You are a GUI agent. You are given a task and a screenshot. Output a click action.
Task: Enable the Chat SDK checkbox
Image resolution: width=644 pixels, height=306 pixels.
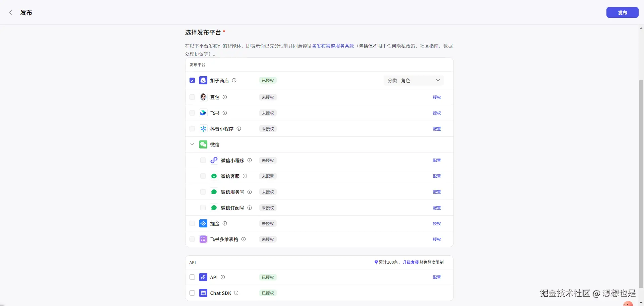click(192, 293)
